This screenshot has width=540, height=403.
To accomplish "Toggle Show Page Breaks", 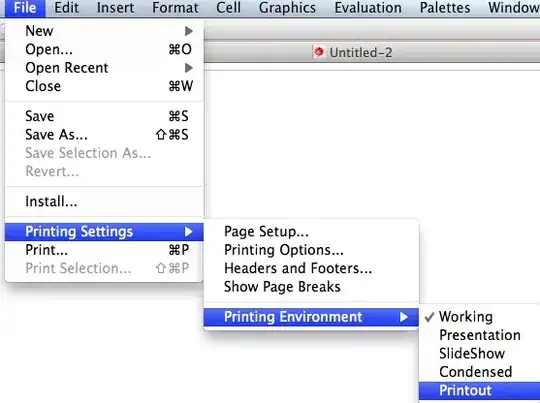I will coord(311,287).
